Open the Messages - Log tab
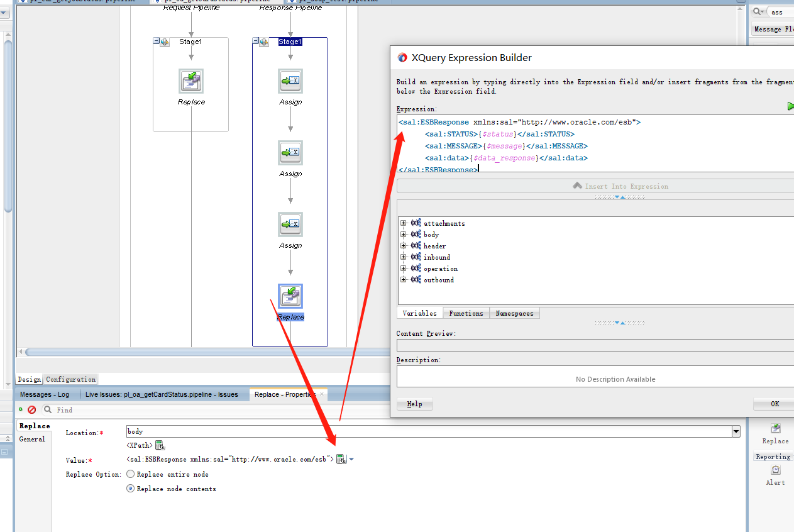This screenshot has height=532, width=794. [45, 394]
